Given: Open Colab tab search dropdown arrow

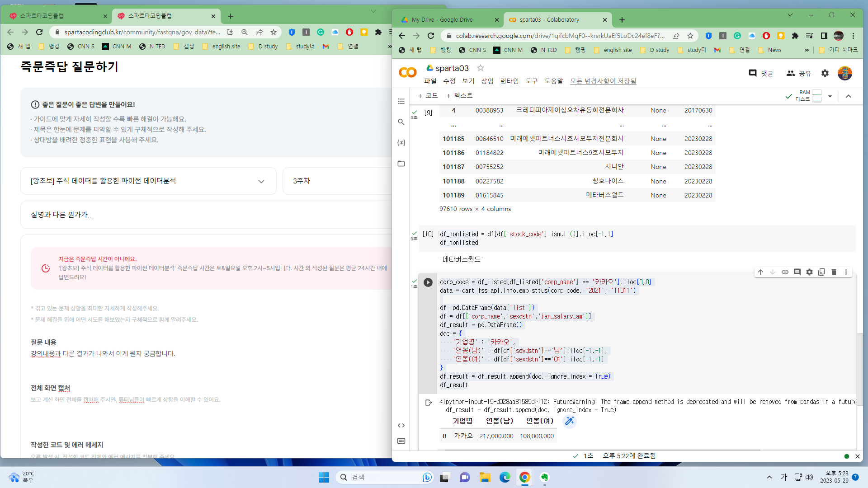Looking at the screenshot, I should coord(790,15).
